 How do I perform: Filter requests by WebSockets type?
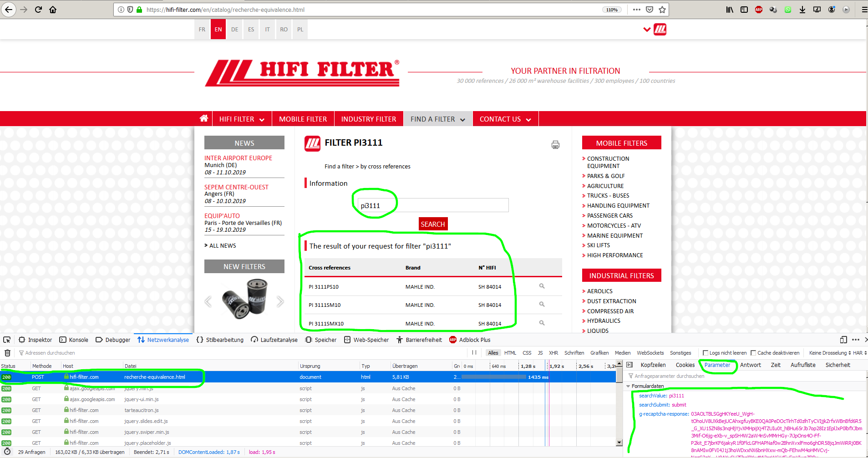point(650,353)
